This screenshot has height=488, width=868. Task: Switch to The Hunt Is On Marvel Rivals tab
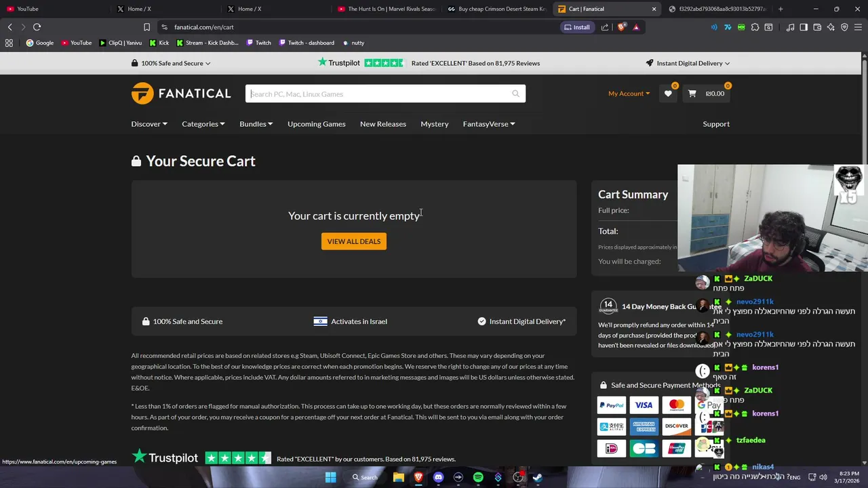click(x=387, y=9)
